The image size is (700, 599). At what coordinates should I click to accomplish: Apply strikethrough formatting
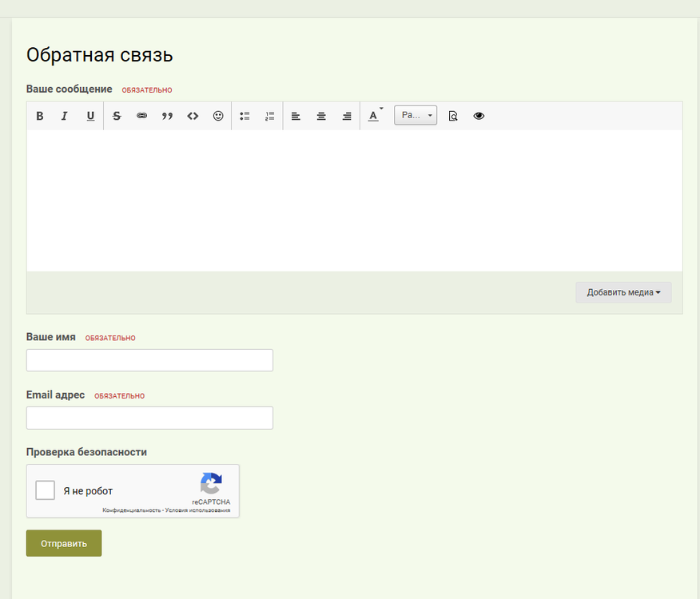point(117,116)
